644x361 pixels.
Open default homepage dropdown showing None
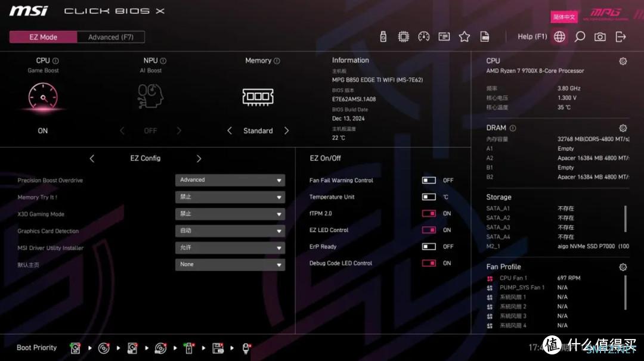click(230, 264)
